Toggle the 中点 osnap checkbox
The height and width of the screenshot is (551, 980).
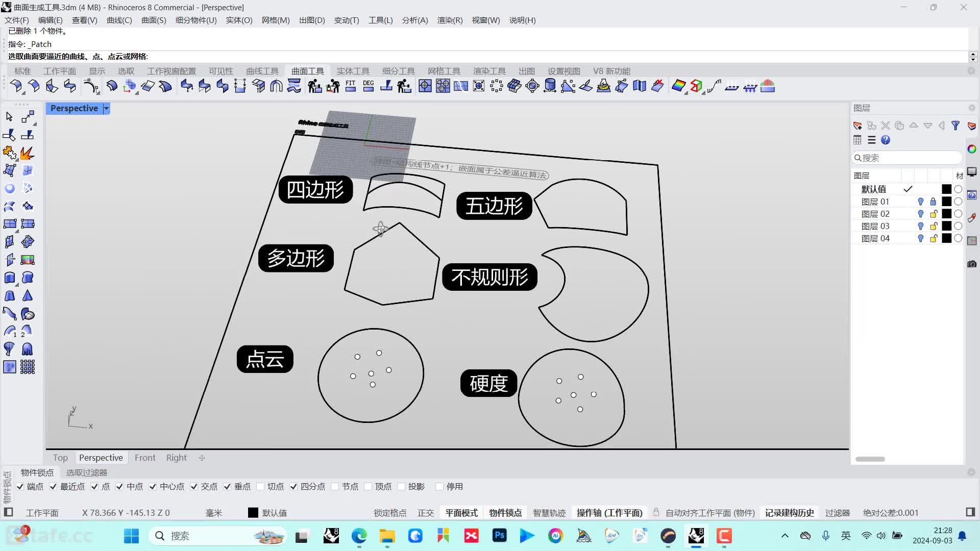point(119,487)
